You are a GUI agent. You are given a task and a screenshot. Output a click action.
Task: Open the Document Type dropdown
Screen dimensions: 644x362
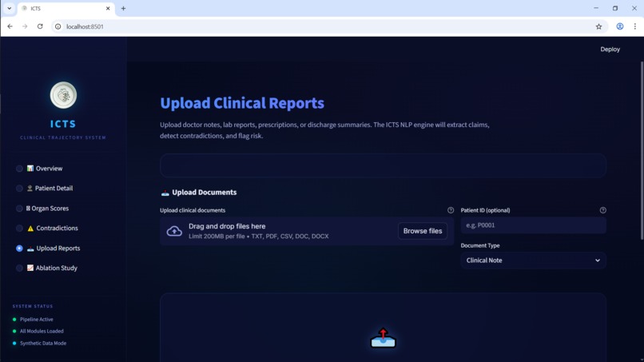tap(533, 261)
